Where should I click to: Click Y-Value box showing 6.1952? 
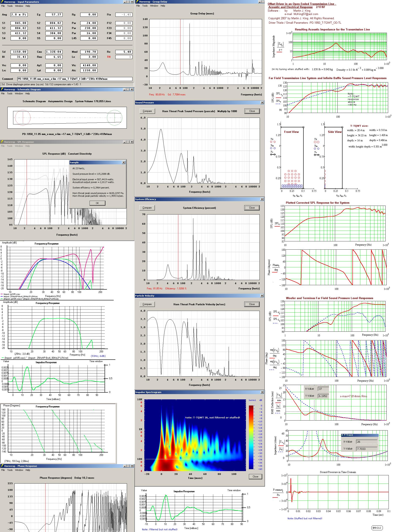(323, 396)
